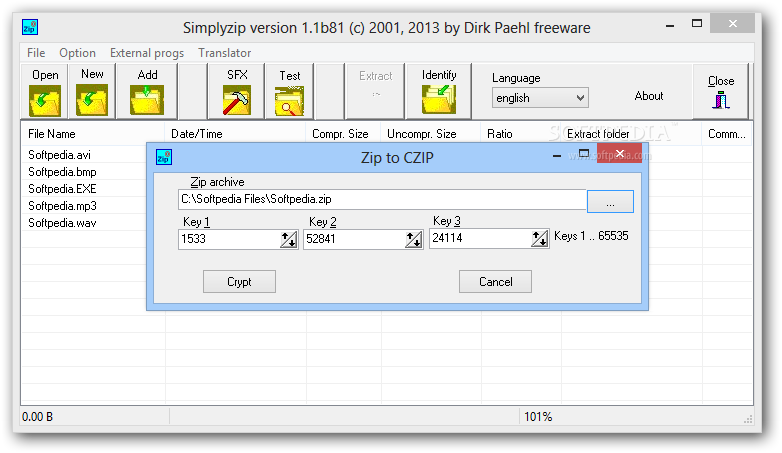Maximize the main Simplyzip window
Screen dimensions: 782x453
coord(697,23)
